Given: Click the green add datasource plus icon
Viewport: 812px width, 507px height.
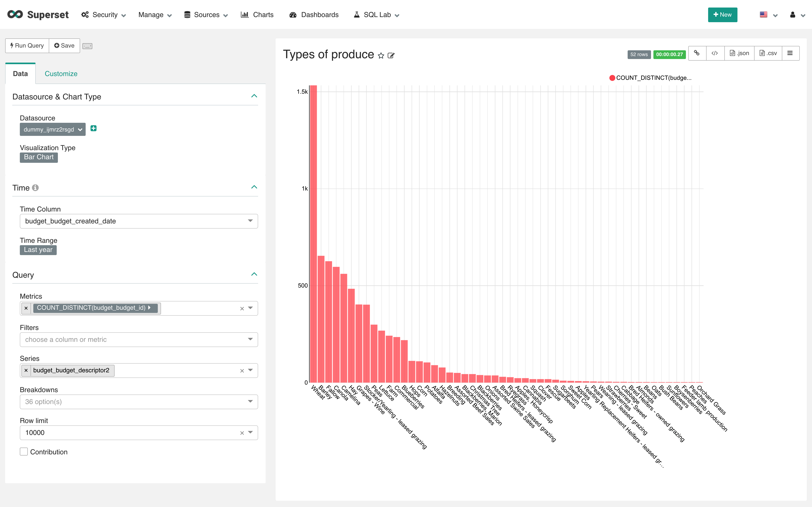Looking at the screenshot, I should (94, 128).
